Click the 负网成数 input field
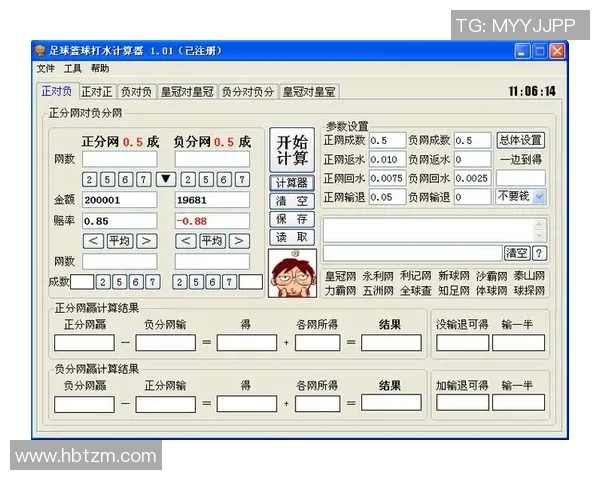Screen dimensions: 600x480 473,140
